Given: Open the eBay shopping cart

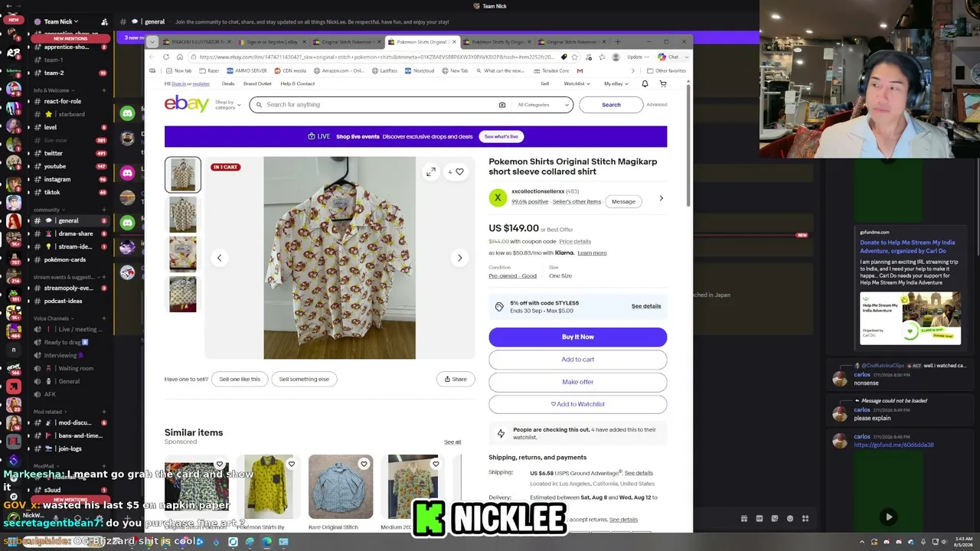Looking at the screenshot, I should 663,83.
